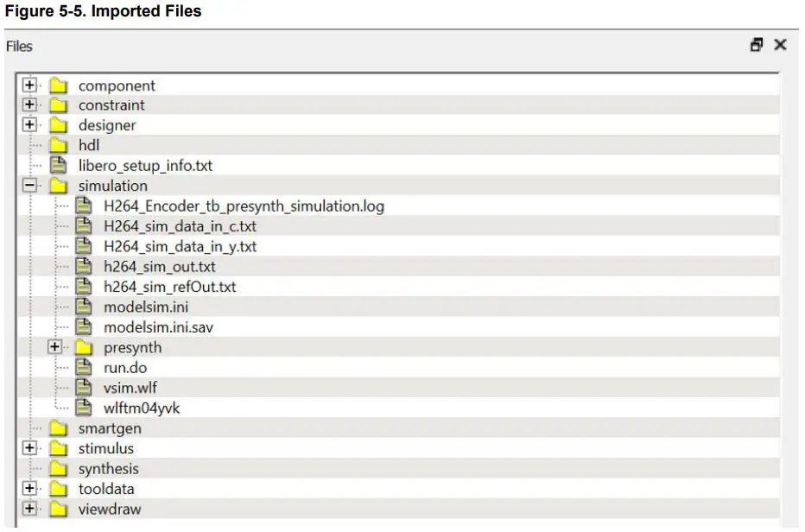Viewport: 805px width, 532px height.
Task: Click the modelsim.ini file icon
Action: click(83, 307)
